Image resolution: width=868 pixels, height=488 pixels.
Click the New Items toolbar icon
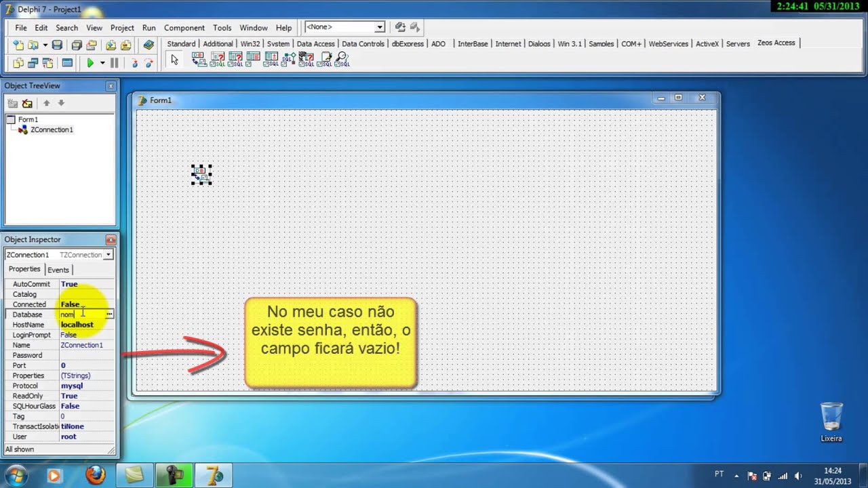[x=18, y=45]
